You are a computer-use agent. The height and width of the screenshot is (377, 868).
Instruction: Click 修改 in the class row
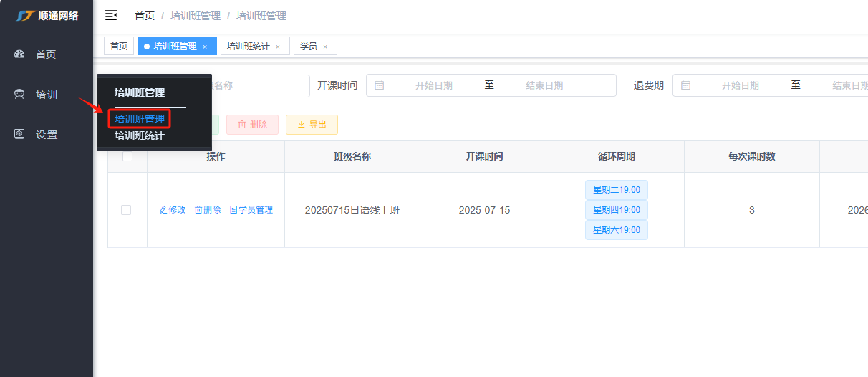coord(173,210)
